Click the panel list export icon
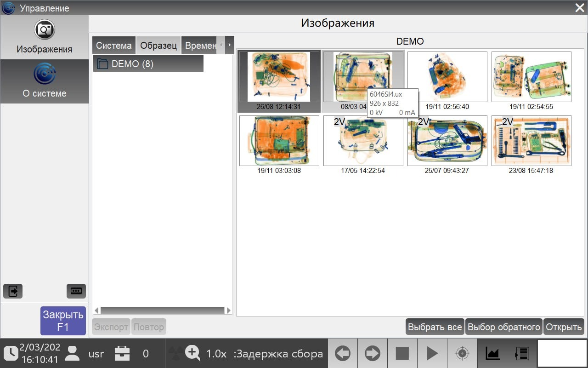 pyautogui.click(x=522, y=353)
